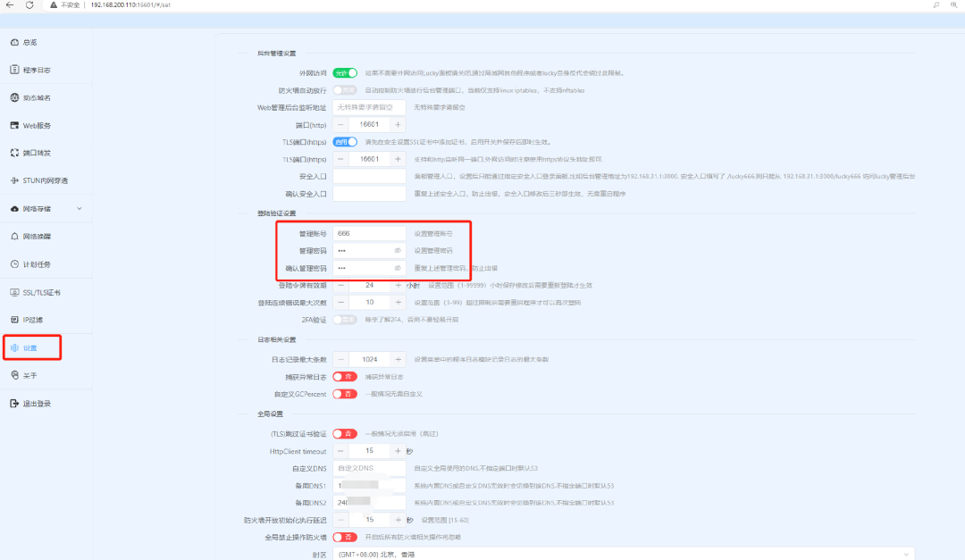This screenshot has height=560, width=965.
Task: Increase HttpClient timeout with plus button
Action: (x=399, y=451)
